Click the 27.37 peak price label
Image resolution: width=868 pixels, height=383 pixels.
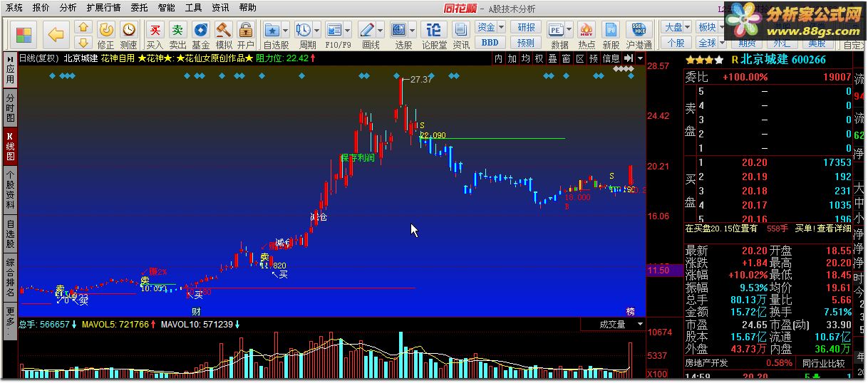click(x=421, y=80)
